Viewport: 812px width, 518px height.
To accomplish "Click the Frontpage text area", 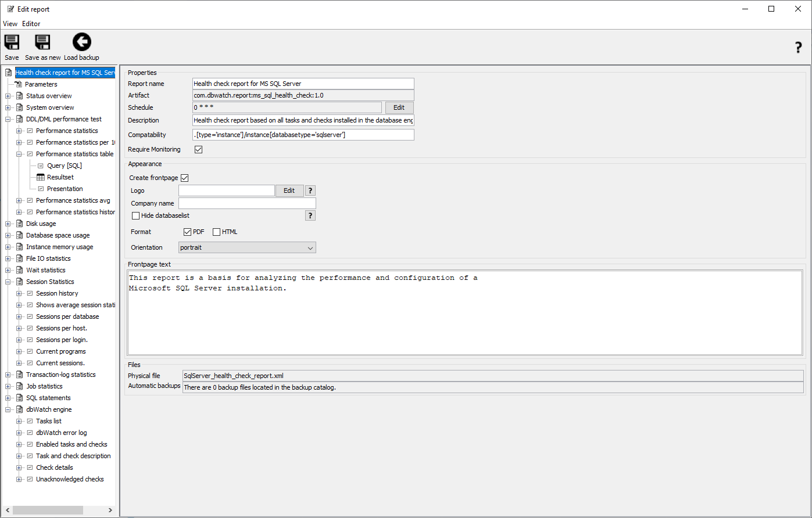I will pos(464,312).
